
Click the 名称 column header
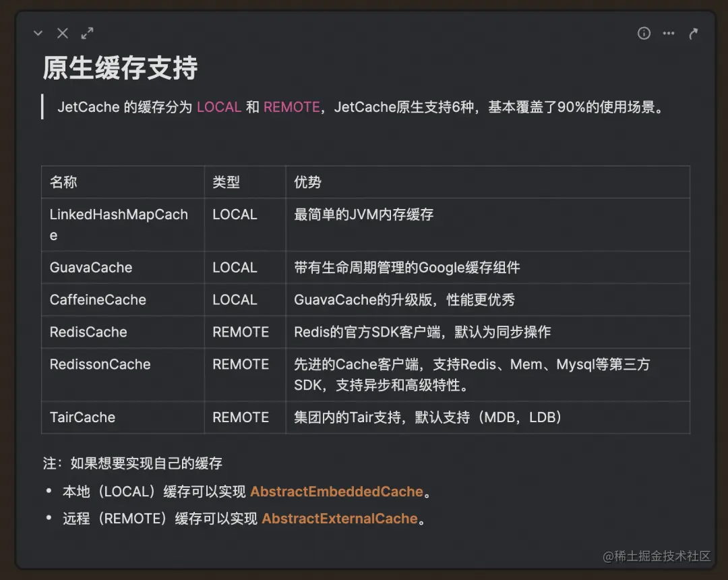point(123,182)
